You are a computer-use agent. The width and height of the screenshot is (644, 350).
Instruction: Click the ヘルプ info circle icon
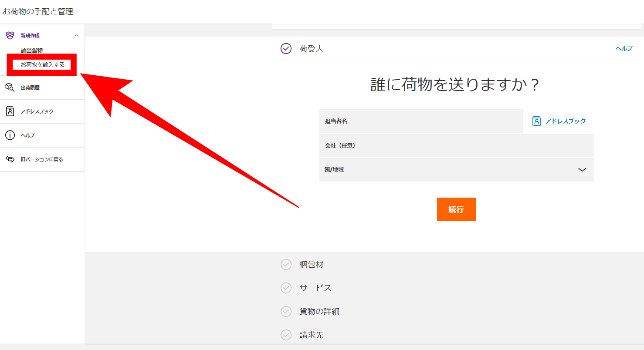pyautogui.click(x=10, y=135)
